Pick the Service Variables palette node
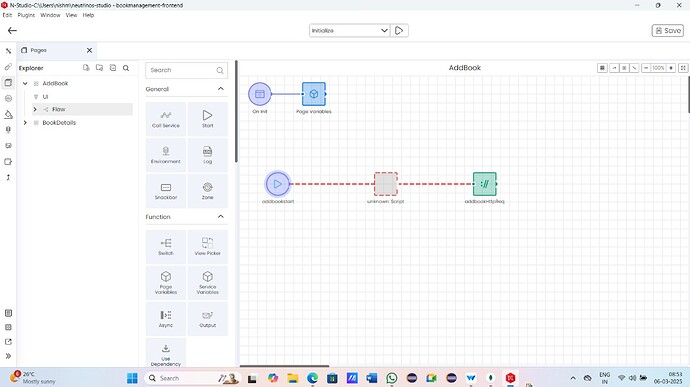This screenshot has height=387, width=690. pyautogui.click(x=207, y=283)
